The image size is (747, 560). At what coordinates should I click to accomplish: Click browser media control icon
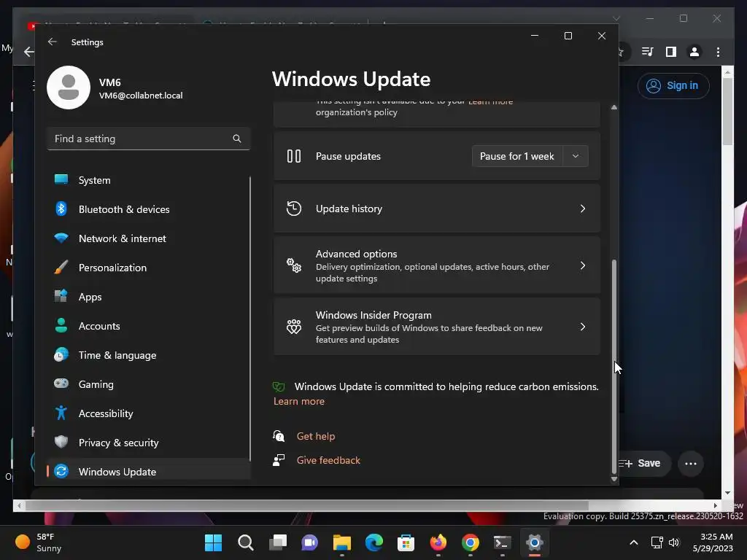point(647,52)
